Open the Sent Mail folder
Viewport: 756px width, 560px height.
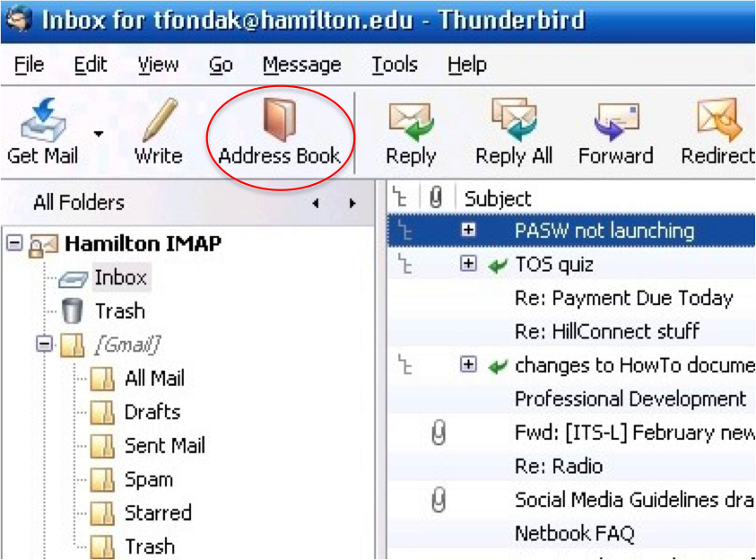pos(165,446)
